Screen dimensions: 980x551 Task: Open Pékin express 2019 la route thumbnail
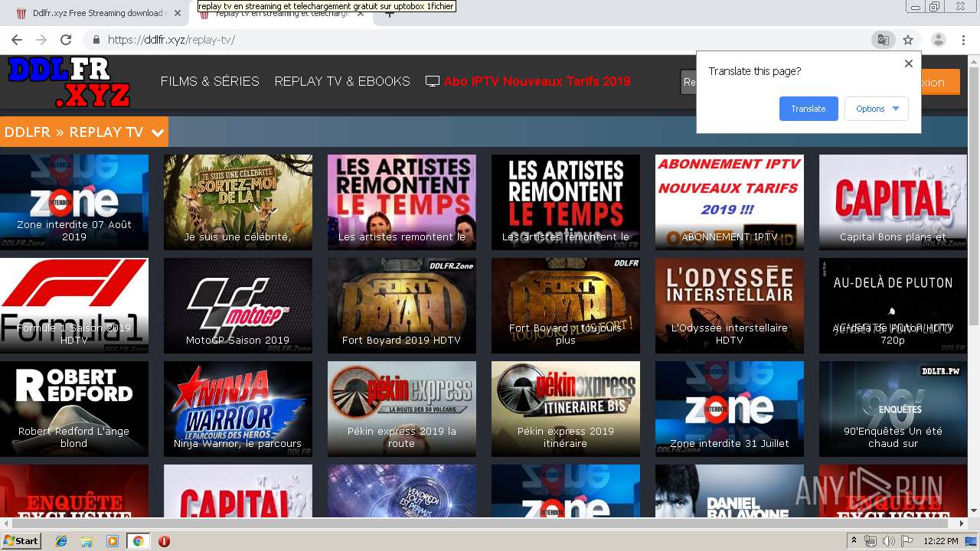[402, 409]
